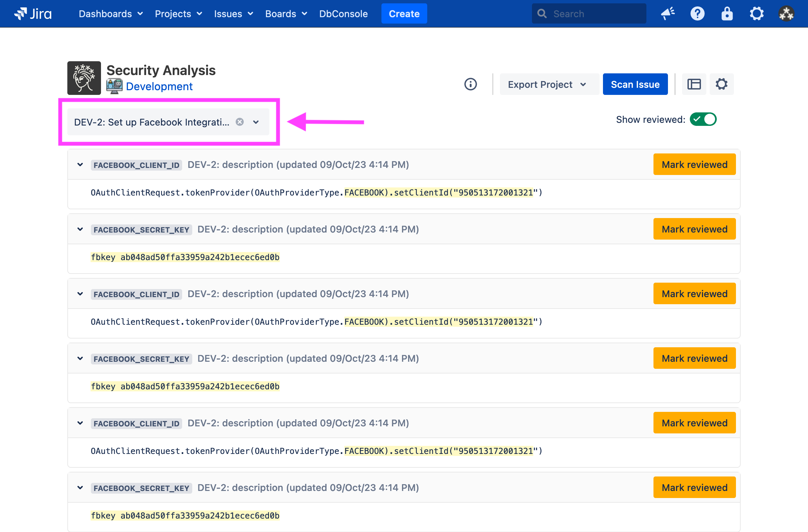Click the lock icon in header
808x532 pixels.
(x=727, y=13)
